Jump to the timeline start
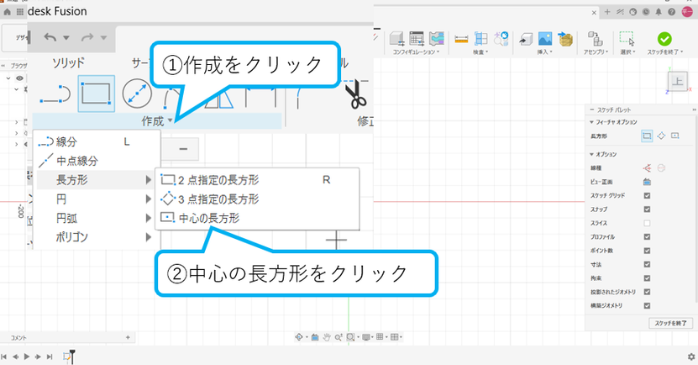Screen dimensions: 698x365 click(x=4, y=357)
